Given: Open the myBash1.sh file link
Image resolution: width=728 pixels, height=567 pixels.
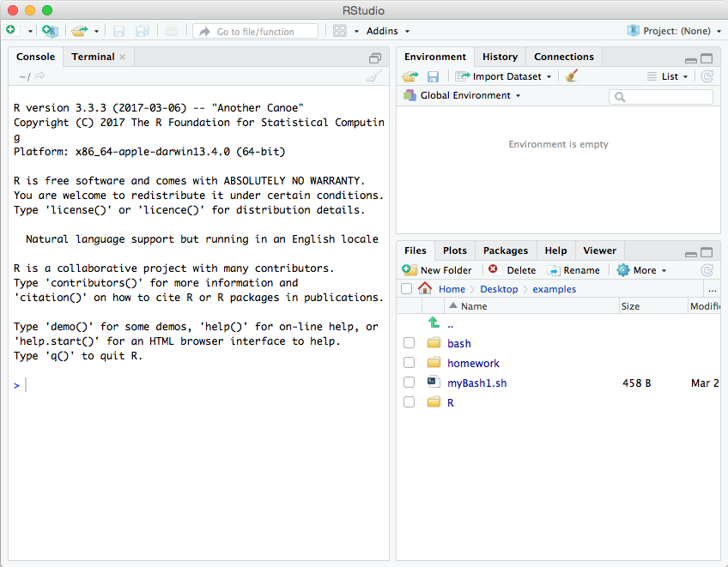Looking at the screenshot, I should (x=476, y=383).
